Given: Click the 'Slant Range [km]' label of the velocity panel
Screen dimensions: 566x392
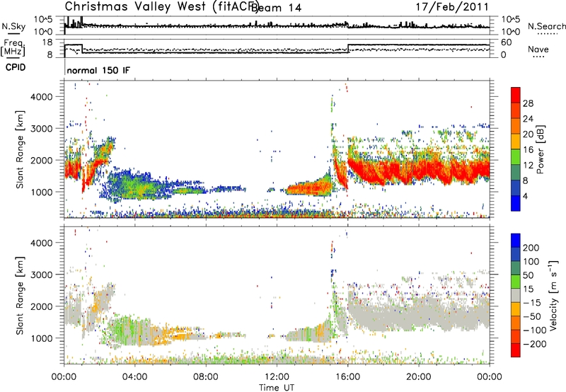Looking at the screenshot, I should [20, 296].
